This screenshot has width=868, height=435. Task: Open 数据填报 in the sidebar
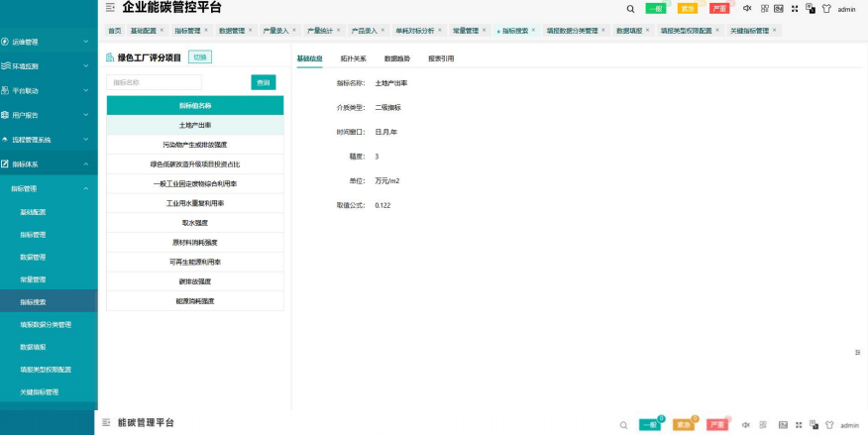pos(33,347)
